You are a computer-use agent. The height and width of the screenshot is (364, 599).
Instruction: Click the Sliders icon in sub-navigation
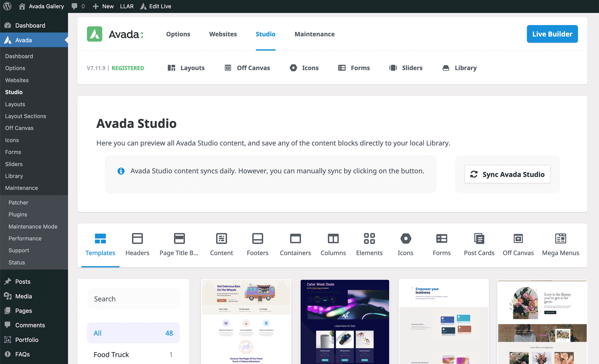(x=393, y=68)
